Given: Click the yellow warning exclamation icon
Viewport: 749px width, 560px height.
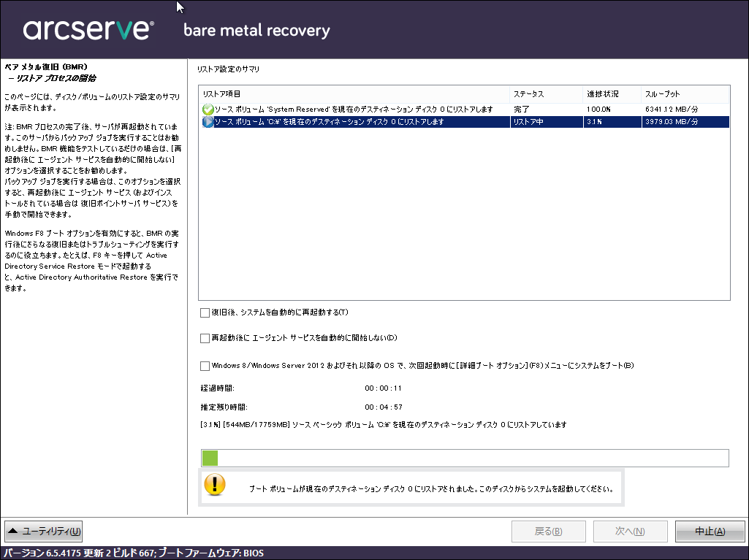Looking at the screenshot, I should (x=215, y=485).
